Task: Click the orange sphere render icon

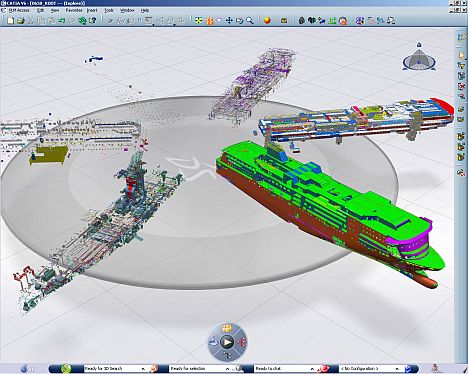Action: point(267,21)
